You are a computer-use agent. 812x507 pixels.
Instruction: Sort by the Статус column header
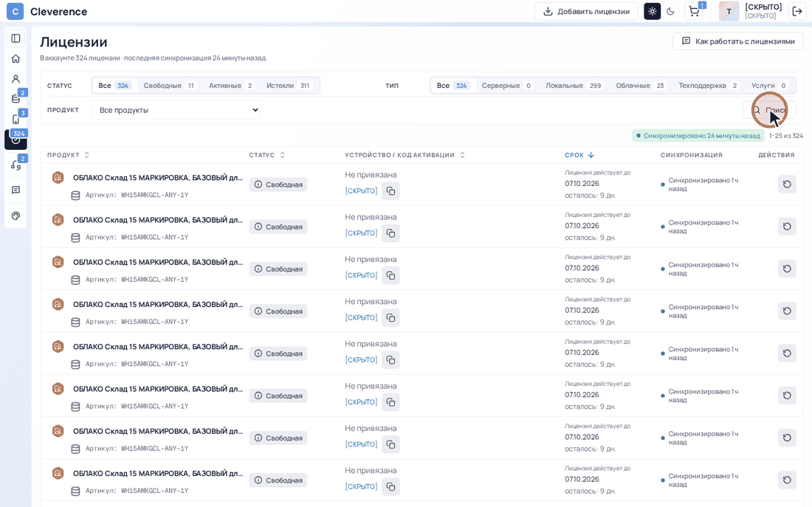(x=267, y=155)
